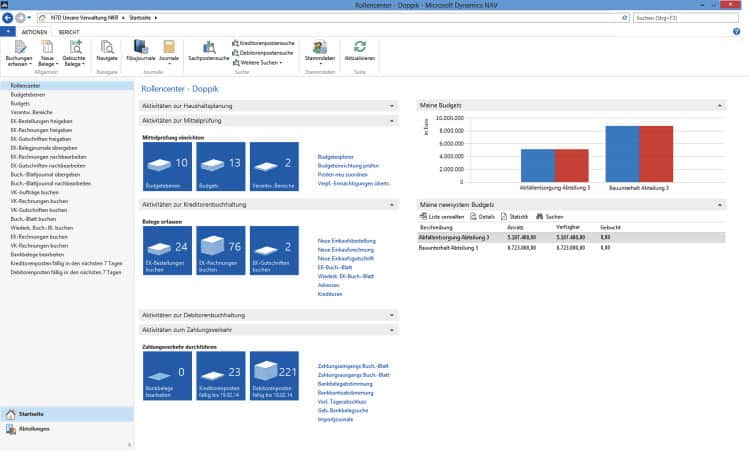Open Gebuchte Belege dropdown
This screenshot has height=451, width=750.
tap(74, 54)
